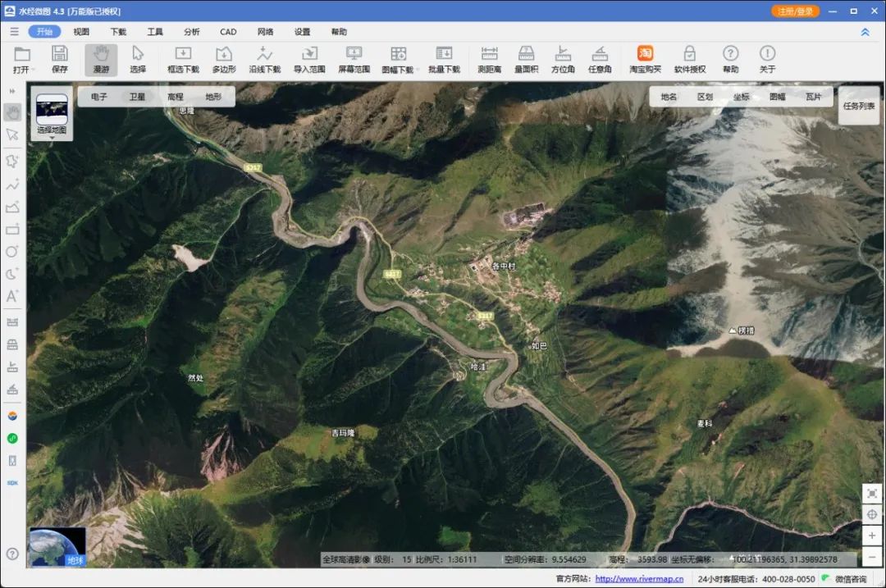Switch map to 电子 layer
Viewport: 886px width, 588px height.
(99, 97)
